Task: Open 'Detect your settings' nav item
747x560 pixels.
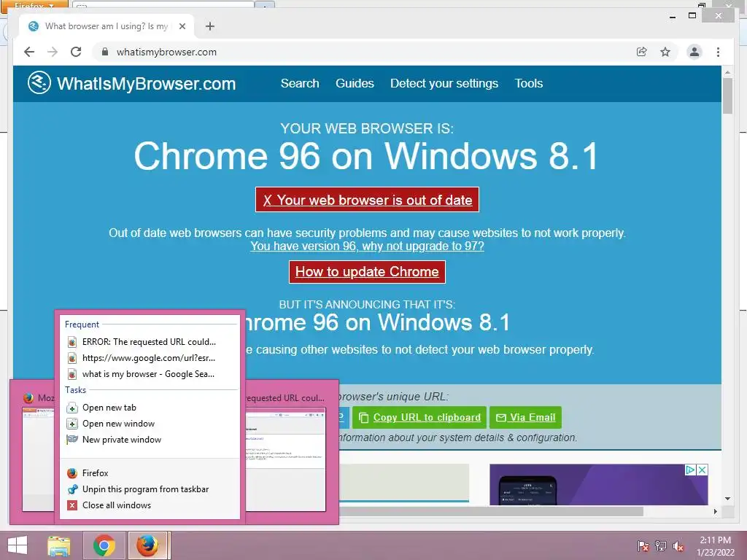Action: coord(444,83)
